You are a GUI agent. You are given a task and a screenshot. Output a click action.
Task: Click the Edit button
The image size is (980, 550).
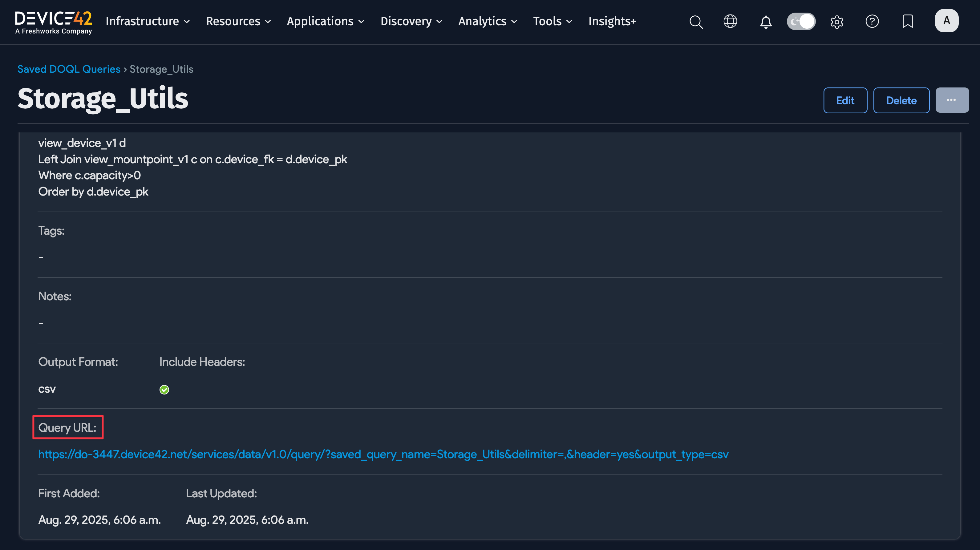(845, 100)
